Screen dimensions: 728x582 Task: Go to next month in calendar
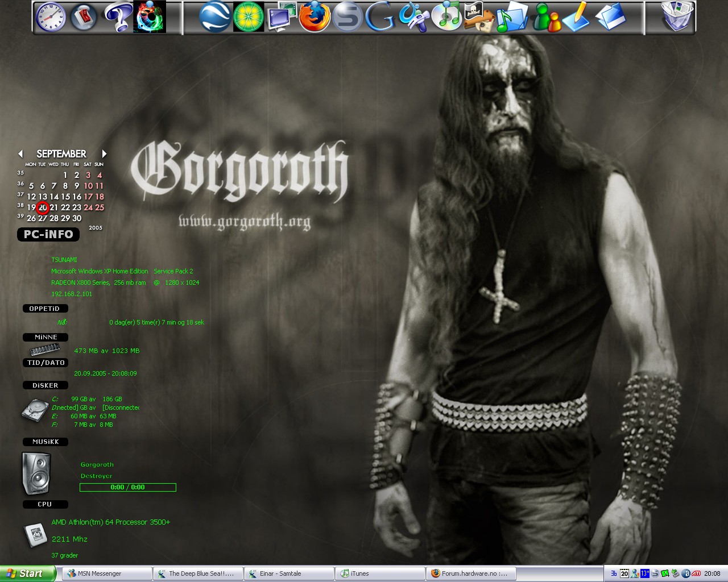(x=104, y=153)
